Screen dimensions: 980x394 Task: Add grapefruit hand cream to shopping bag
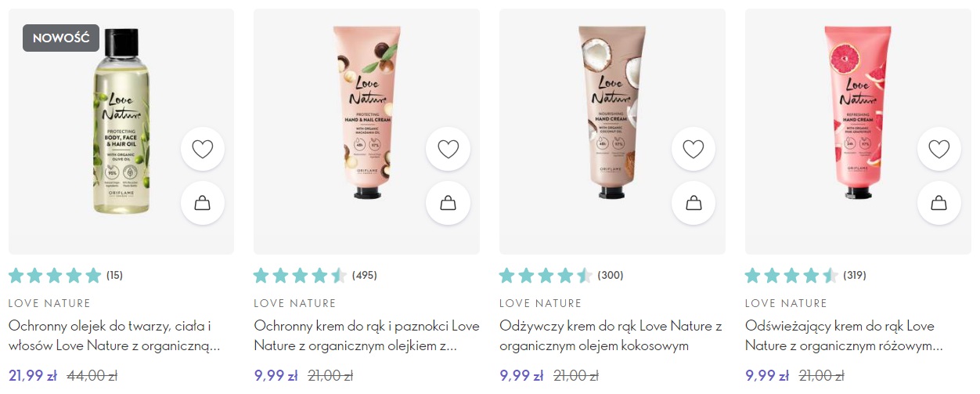pos(939,204)
